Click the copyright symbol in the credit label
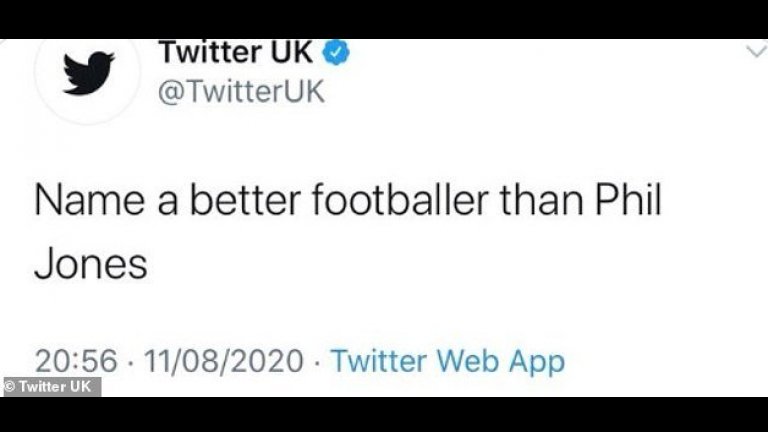Screen dimensions: 768x432 pyautogui.click(x=10, y=387)
